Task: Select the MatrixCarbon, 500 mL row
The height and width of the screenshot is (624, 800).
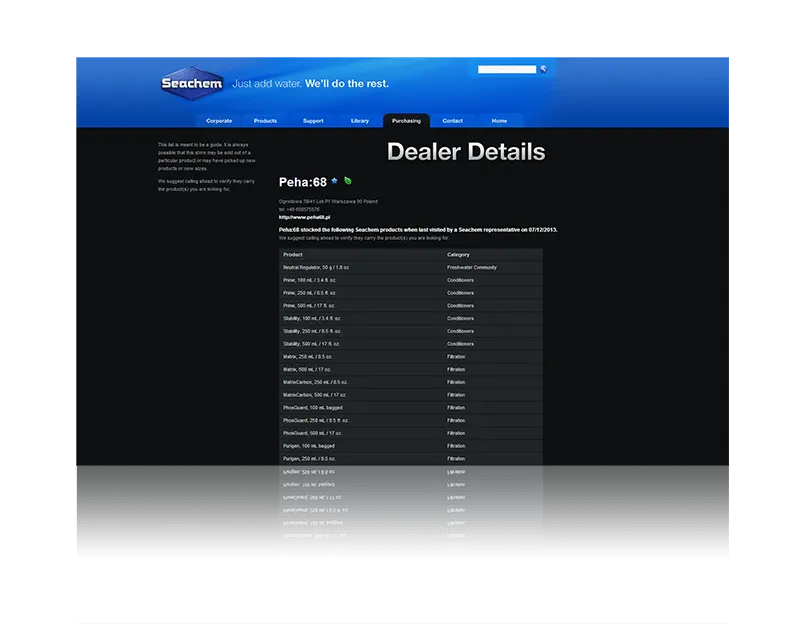Action: [411, 395]
